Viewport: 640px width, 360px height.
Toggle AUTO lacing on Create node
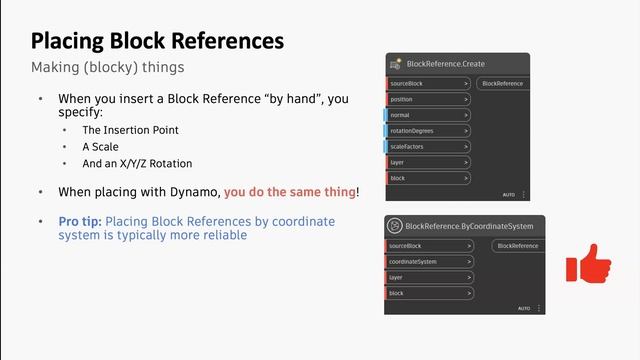pos(509,195)
